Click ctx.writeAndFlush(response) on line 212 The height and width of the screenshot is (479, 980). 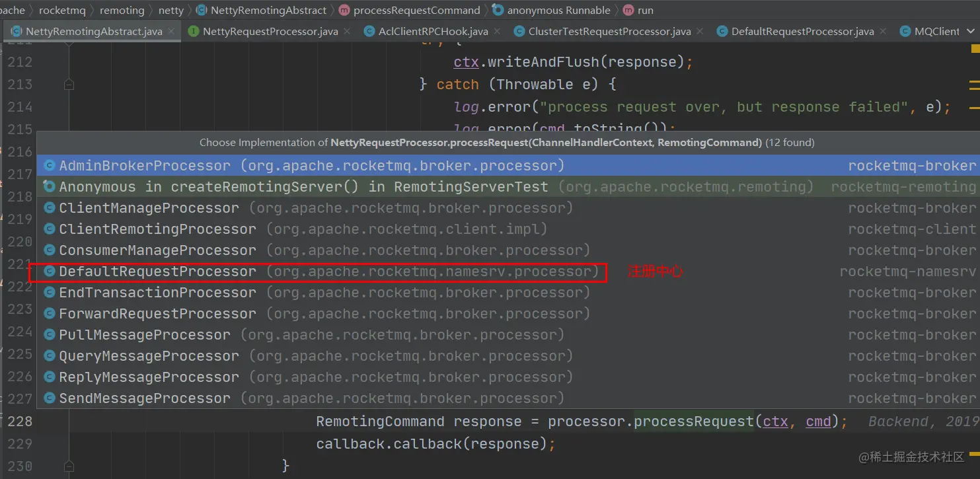point(569,62)
